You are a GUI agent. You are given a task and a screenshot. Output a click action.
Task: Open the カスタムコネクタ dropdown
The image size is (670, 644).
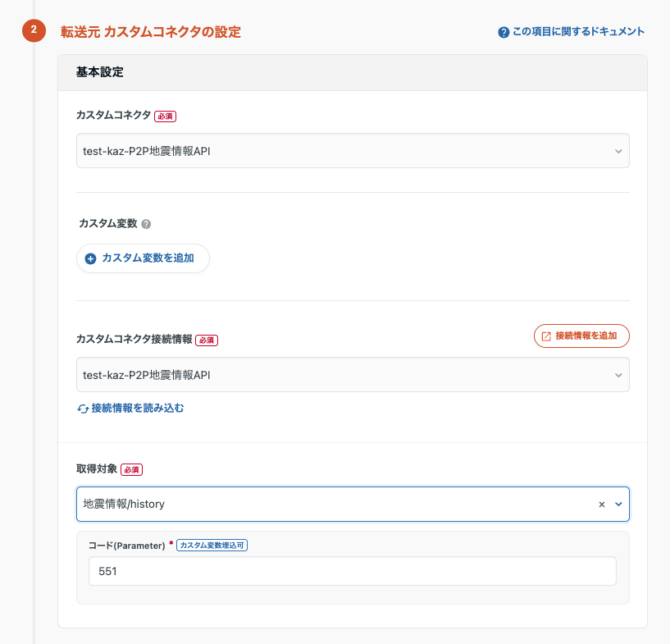point(353,151)
